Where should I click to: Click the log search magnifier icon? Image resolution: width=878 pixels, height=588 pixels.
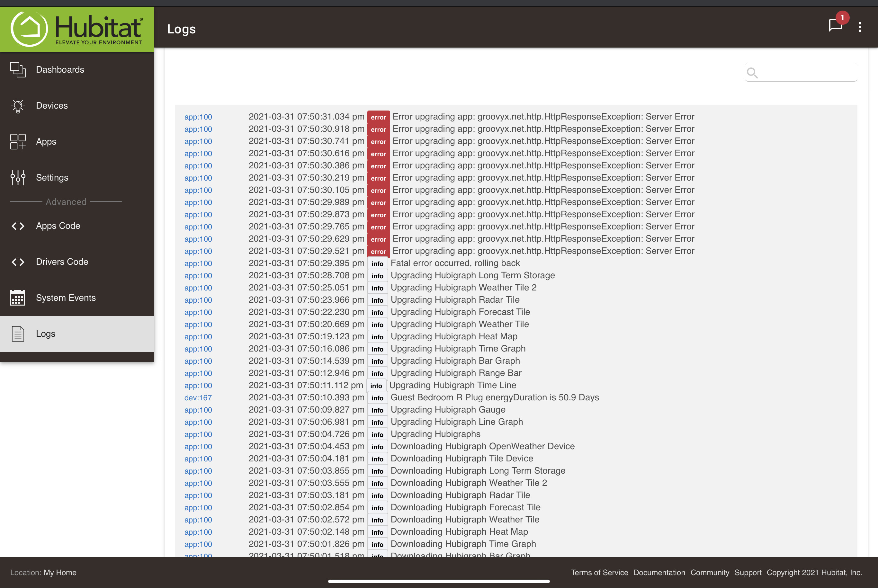coord(752,73)
